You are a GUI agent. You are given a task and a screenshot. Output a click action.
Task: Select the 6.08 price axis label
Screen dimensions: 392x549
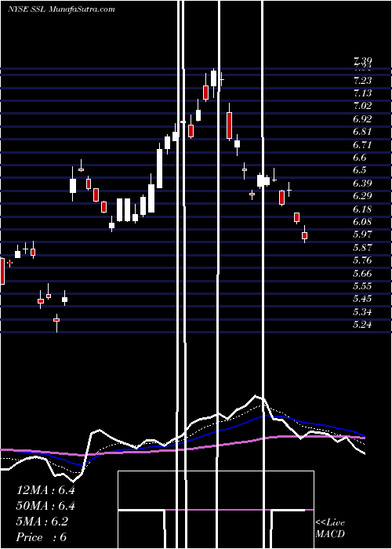coord(362,222)
